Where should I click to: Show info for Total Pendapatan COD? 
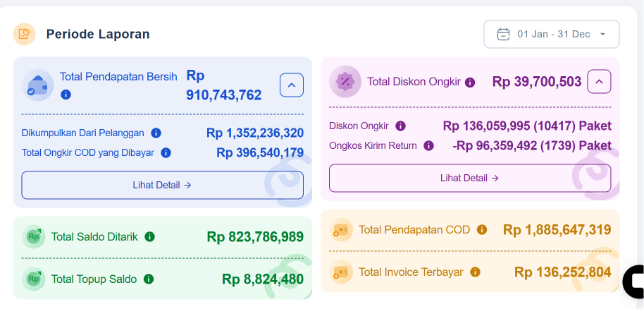pos(481,229)
